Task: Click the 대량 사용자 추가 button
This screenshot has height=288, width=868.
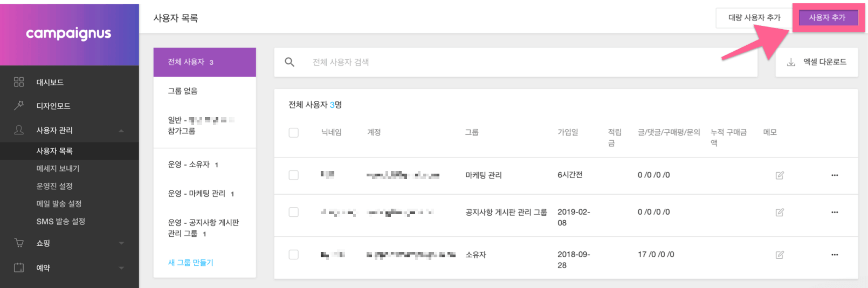Action: click(754, 18)
